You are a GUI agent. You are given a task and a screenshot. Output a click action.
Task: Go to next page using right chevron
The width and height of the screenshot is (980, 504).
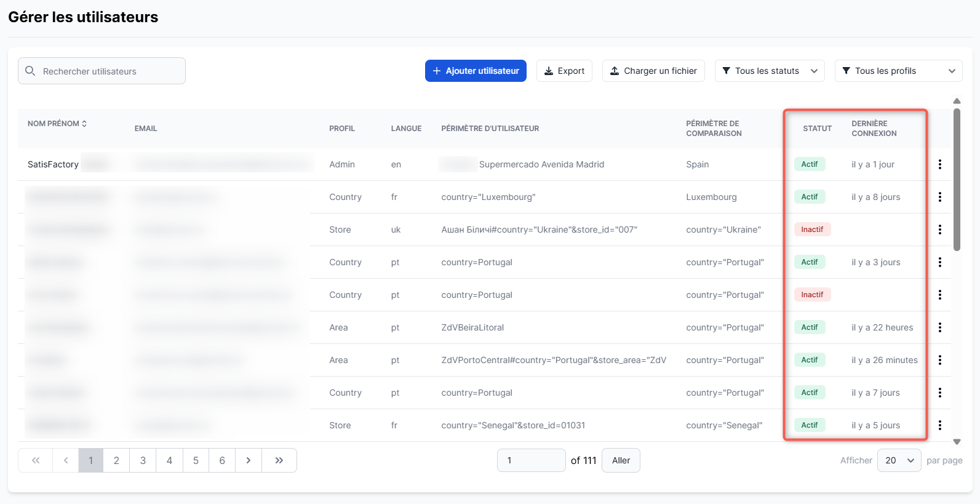pyautogui.click(x=249, y=460)
